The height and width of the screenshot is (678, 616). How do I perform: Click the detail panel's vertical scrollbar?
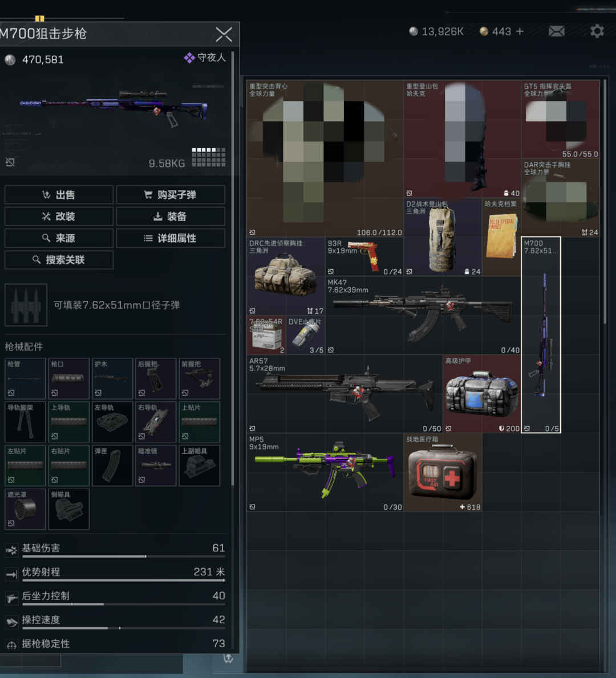(233, 268)
